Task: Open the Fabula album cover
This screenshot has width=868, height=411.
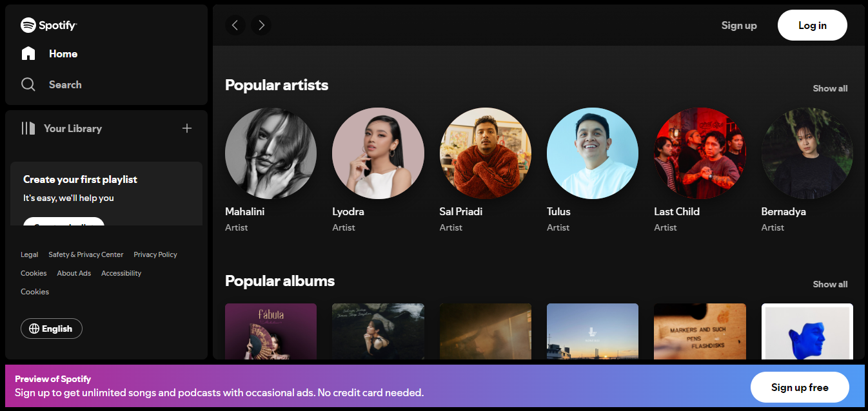Action: click(x=271, y=331)
